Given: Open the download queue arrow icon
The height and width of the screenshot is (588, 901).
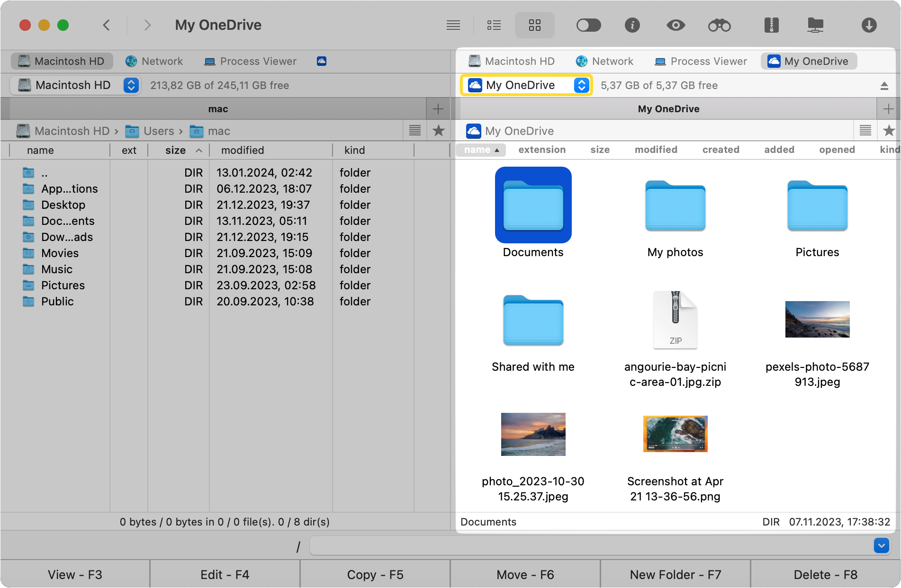Looking at the screenshot, I should point(869,25).
